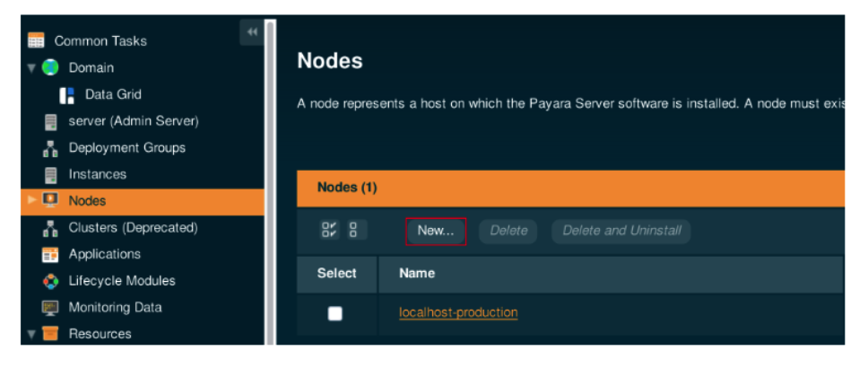Image resolution: width=868 pixels, height=368 pixels.
Task: Click the Applications icon in sidebar
Action: pyautogui.click(x=50, y=255)
